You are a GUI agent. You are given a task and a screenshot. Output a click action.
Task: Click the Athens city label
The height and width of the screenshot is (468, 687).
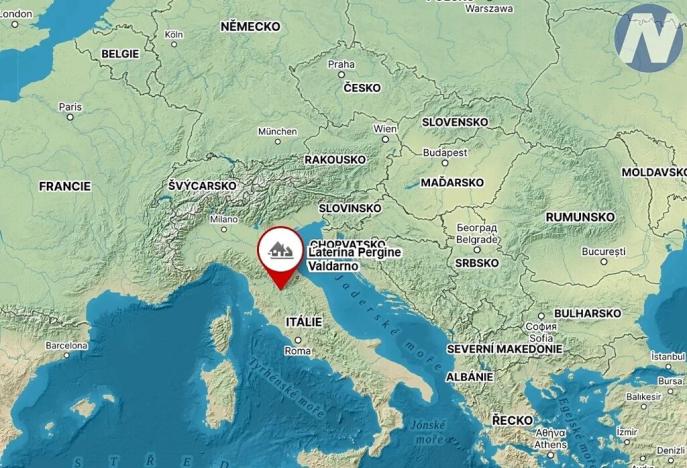(550, 444)
